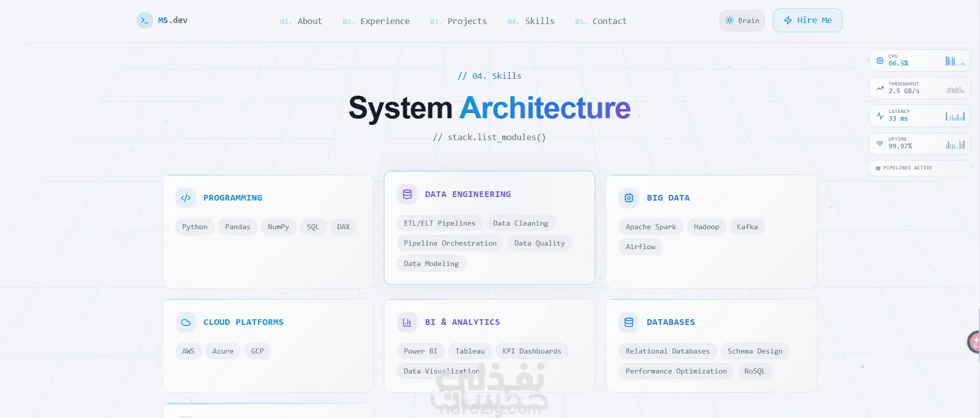Jump to the Contact section

(x=601, y=21)
